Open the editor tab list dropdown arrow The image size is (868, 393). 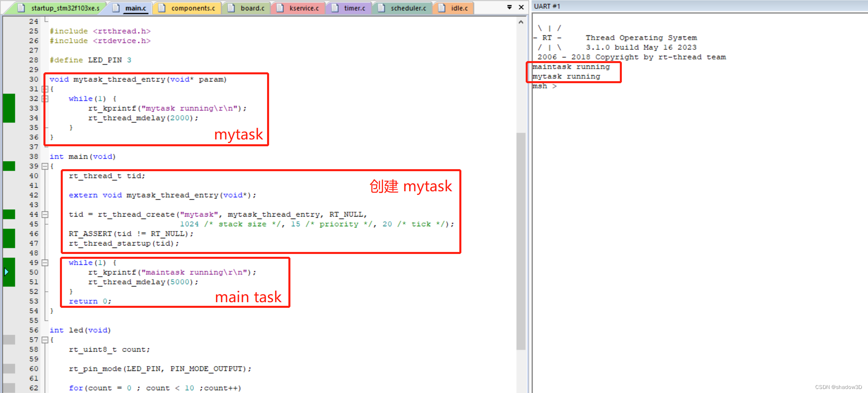509,7
